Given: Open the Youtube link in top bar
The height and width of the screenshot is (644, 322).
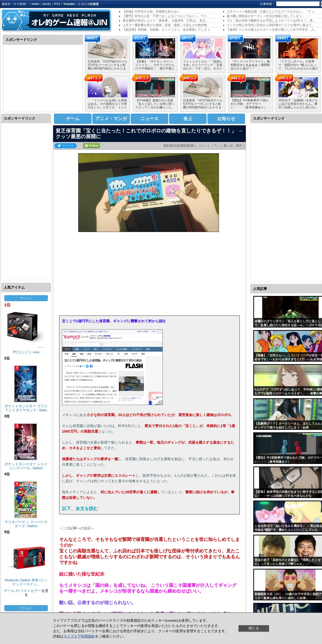Looking at the screenshot, I should click(69, 4).
